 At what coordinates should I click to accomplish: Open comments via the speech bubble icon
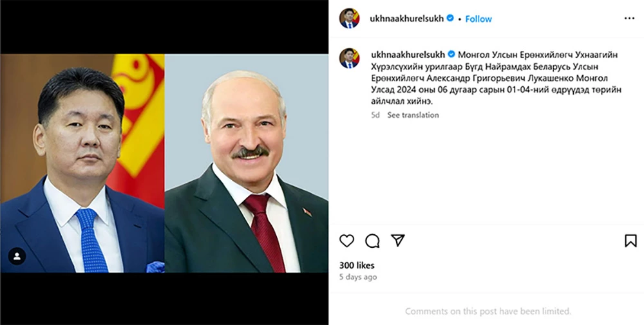coord(372,241)
